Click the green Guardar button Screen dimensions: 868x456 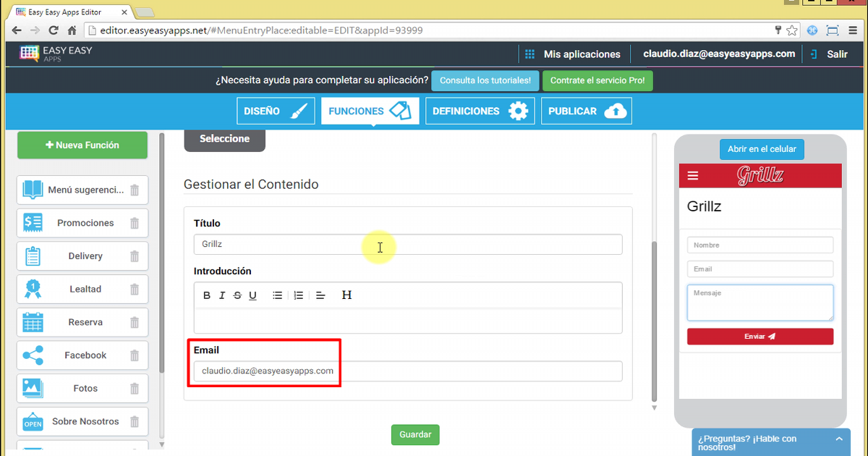click(415, 435)
